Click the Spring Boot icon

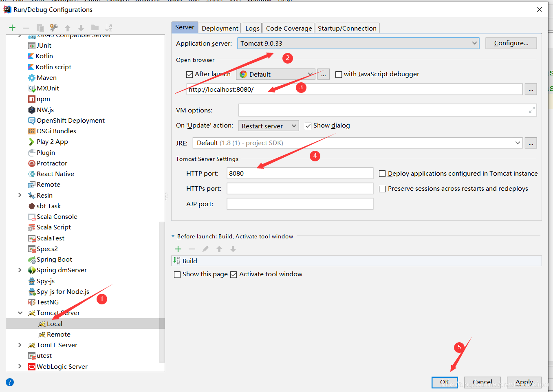pyautogui.click(x=31, y=260)
